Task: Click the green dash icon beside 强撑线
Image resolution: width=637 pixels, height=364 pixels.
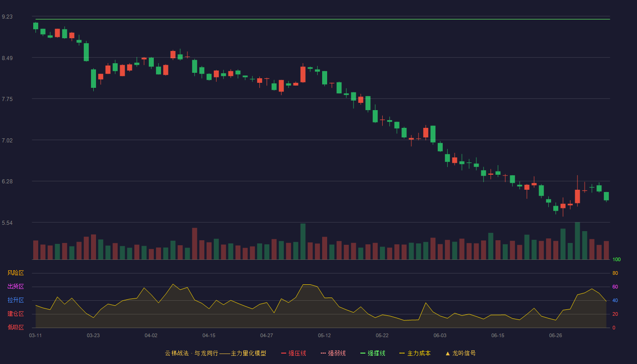Action: pos(363,353)
